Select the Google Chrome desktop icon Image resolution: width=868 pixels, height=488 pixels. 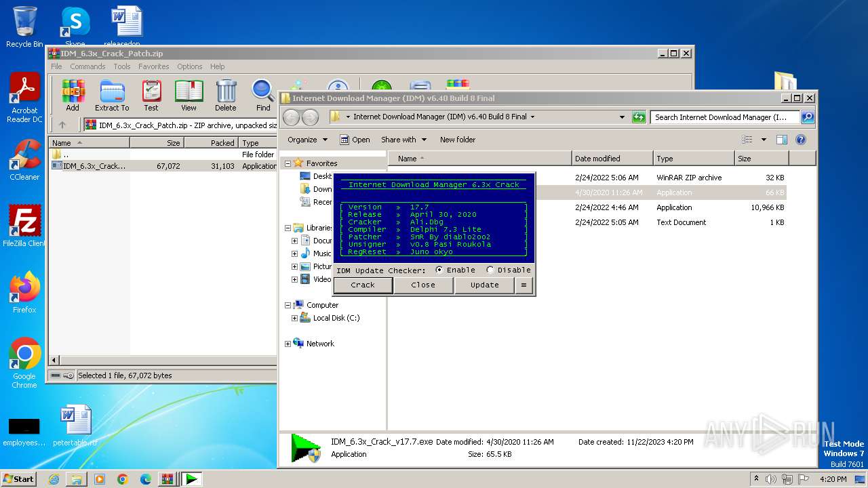point(24,363)
